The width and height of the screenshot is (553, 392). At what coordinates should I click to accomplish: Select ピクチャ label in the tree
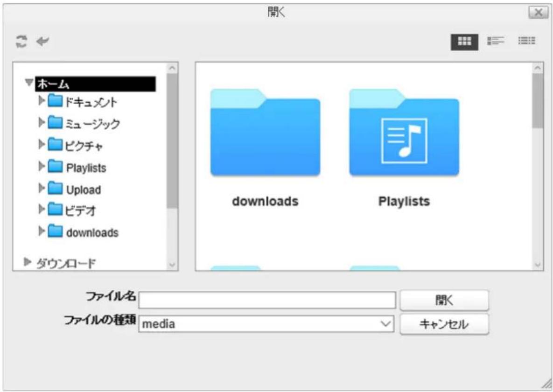tap(84, 146)
